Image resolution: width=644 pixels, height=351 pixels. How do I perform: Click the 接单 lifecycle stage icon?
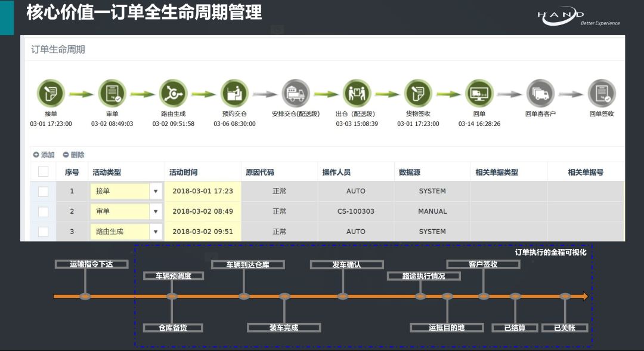click(51, 93)
